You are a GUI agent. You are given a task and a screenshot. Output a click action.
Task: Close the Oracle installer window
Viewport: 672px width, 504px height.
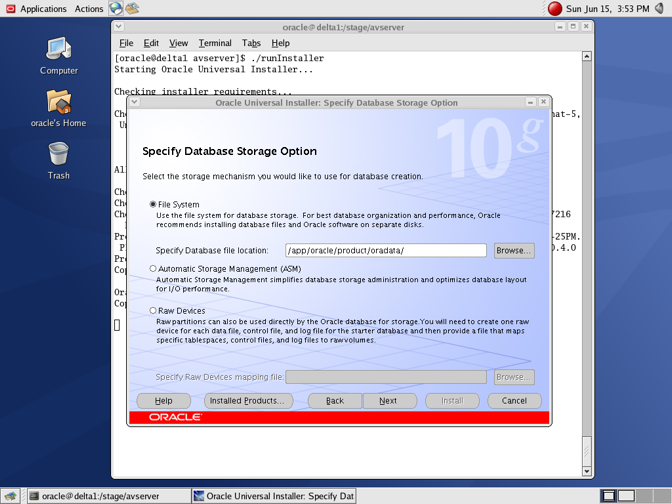coord(543,102)
